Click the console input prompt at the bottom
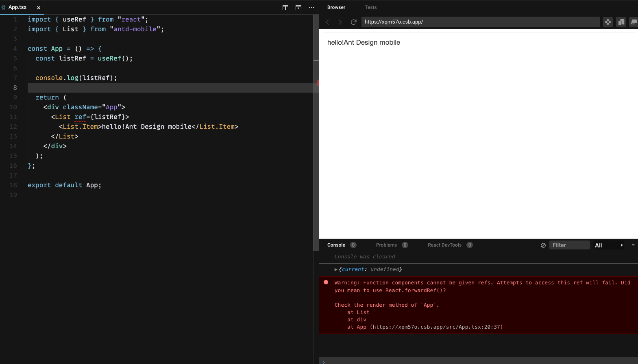 (479, 361)
